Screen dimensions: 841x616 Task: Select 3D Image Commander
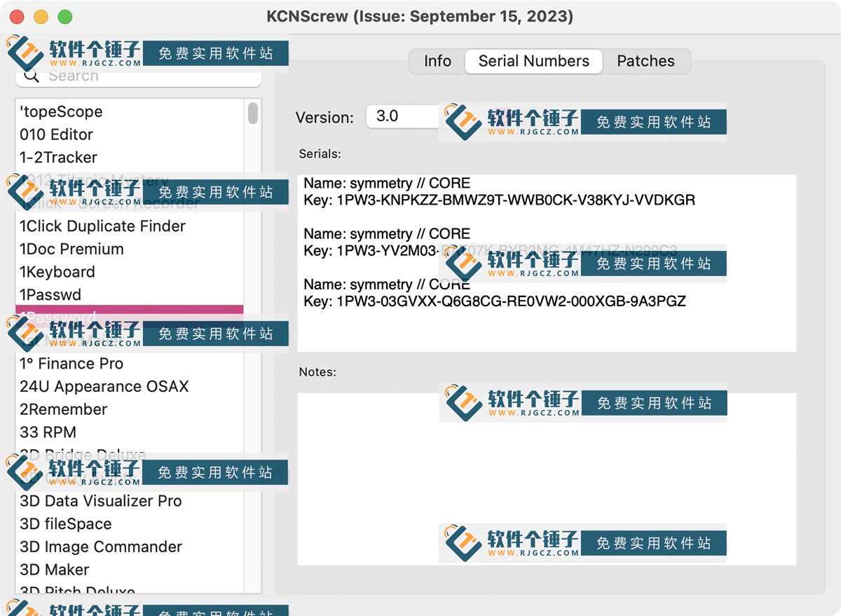(x=130, y=547)
